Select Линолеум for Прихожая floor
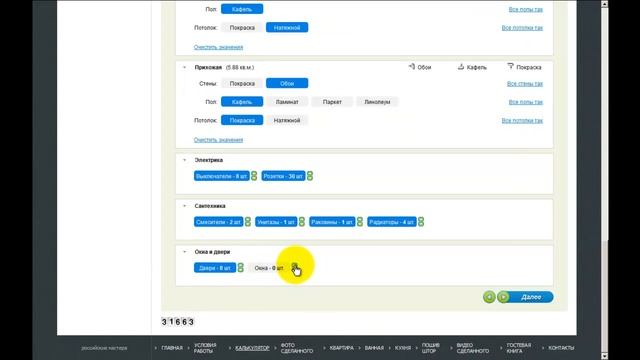This screenshot has width=640, height=360. (377, 102)
